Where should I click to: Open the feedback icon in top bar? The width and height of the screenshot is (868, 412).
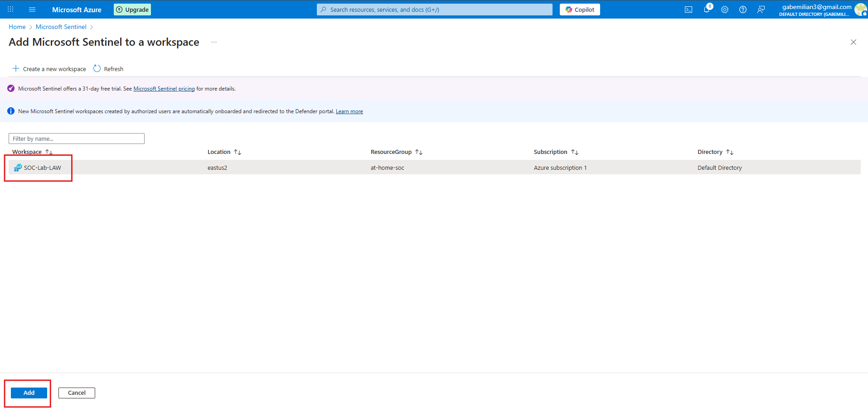761,10
